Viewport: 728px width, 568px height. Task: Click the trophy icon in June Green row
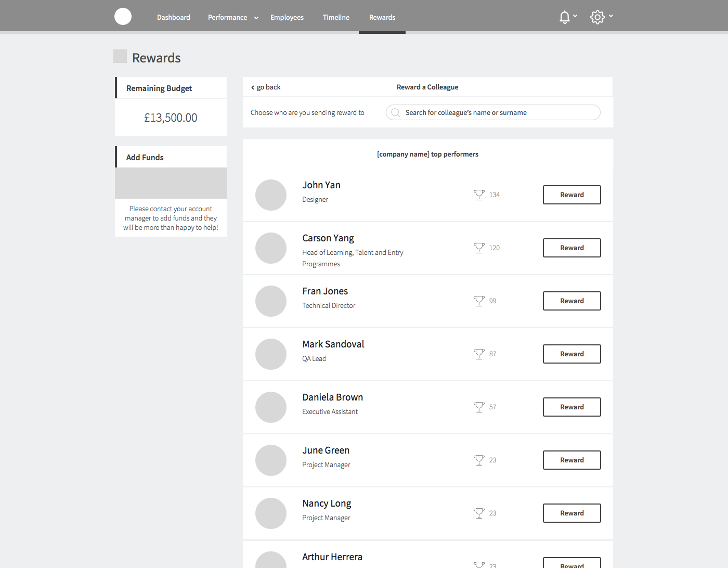(x=479, y=460)
